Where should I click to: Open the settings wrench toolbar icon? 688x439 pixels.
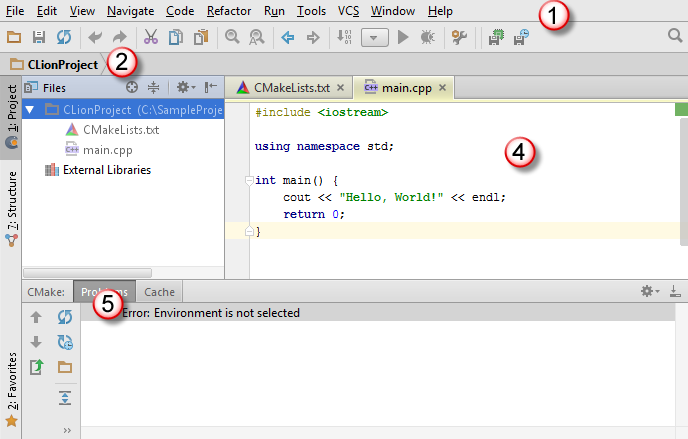tap(460, 38)
